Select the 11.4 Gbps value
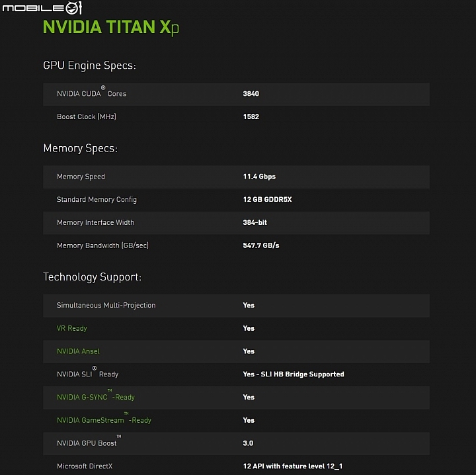The image size is (476, 475). [259, 177]
